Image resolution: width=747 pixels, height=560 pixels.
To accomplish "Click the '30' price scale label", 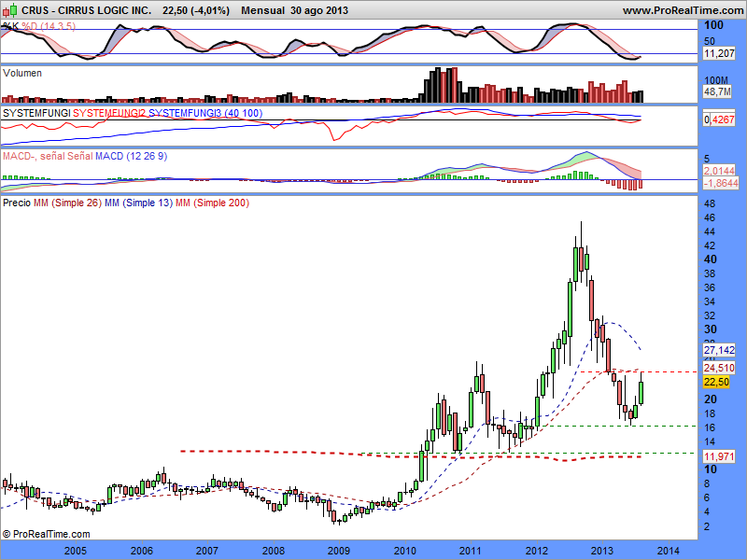I will (x=711, y=329).
